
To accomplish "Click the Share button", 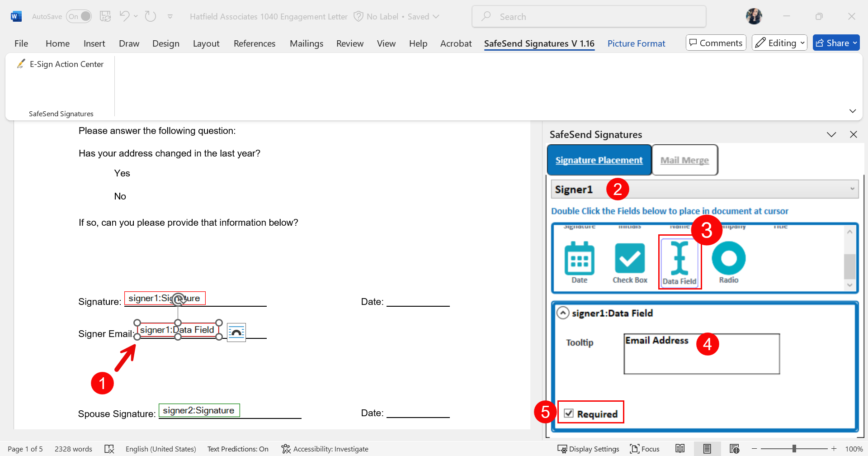I will [836, 43].
